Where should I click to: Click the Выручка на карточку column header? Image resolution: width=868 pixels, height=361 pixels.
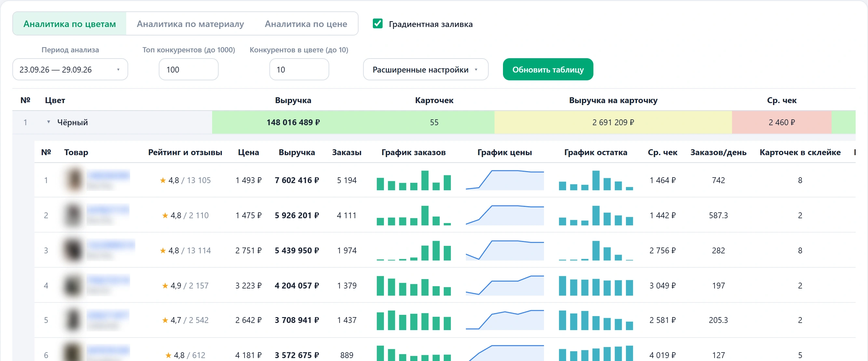coord(613,100)
